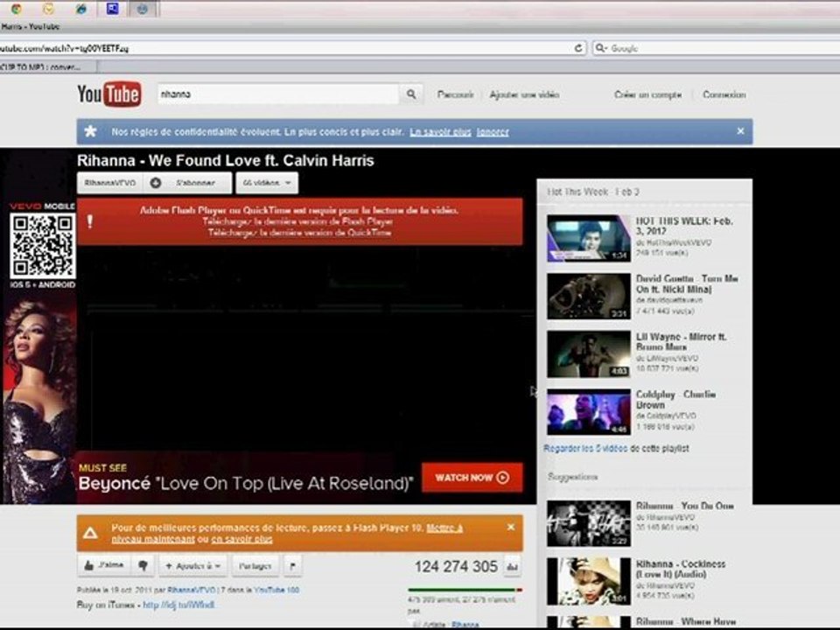Image resolution: width=840 pixels, height=630 pixels.
Task: Close the orange Flash Player warning
Action: tap(511, 527)
